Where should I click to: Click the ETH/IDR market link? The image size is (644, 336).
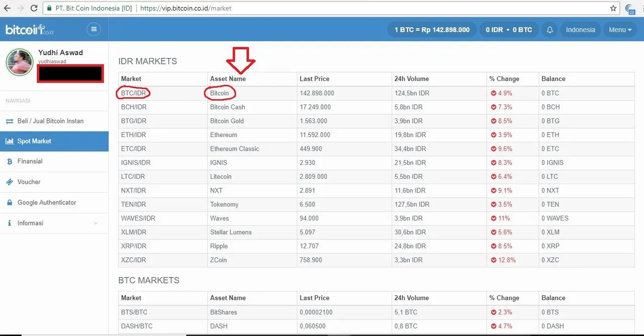[134, 135]
